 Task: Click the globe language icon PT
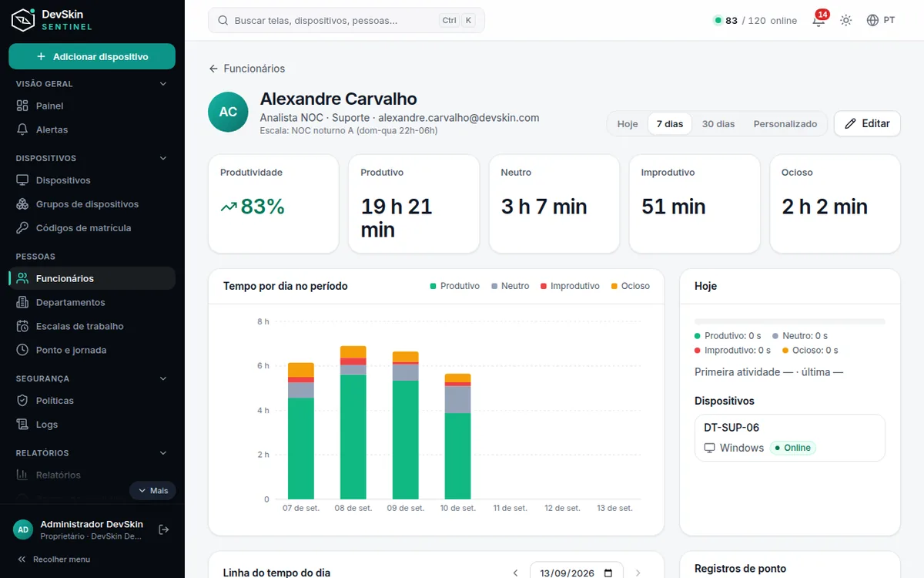click(881, 20)
